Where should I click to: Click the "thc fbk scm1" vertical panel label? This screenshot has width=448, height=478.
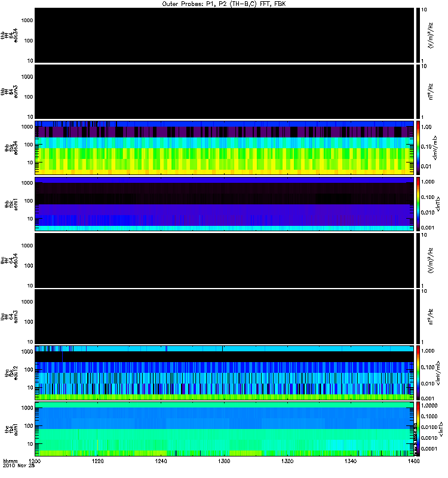click(x=11, y=430)
